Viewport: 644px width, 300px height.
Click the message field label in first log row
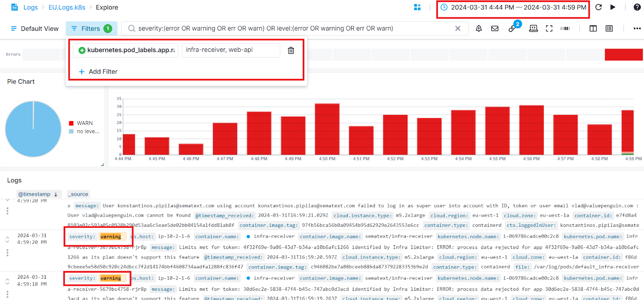(87, 206)
